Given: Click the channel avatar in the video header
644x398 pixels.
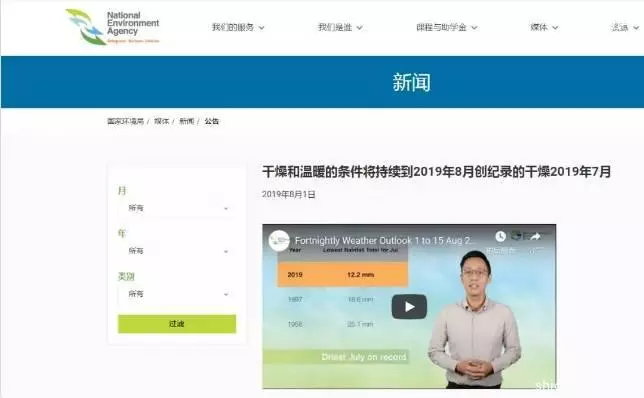Looking at the screenshot, I should [279, 240].
